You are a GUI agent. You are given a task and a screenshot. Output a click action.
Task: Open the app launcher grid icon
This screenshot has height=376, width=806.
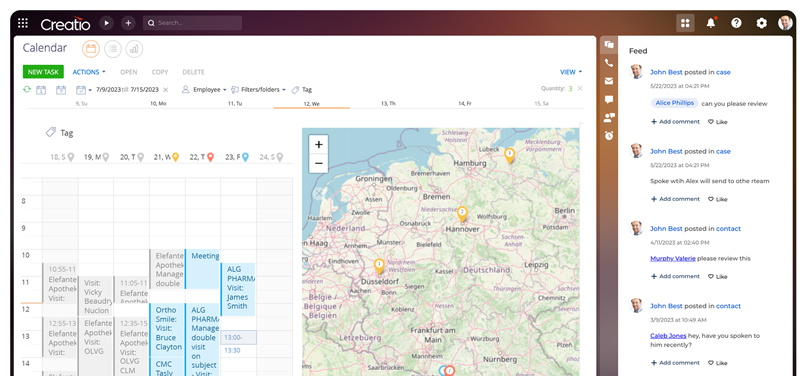click(23, 23)
